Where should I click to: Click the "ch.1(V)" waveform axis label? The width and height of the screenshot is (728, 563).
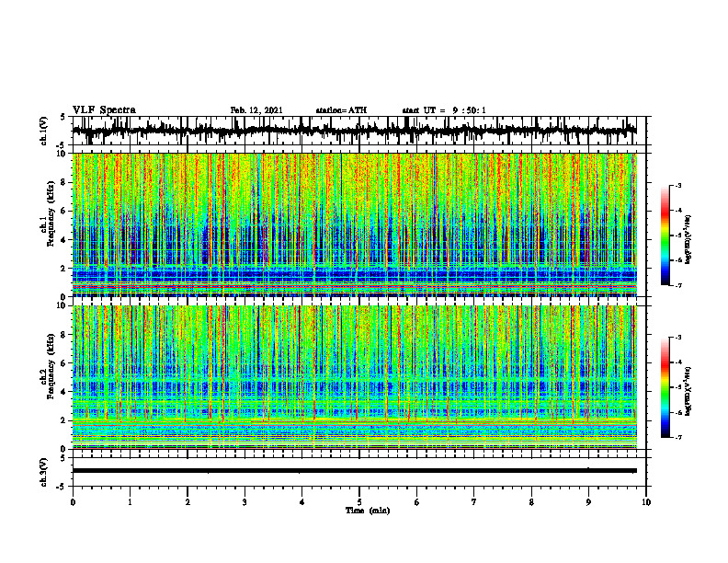(x=44, y=131)
